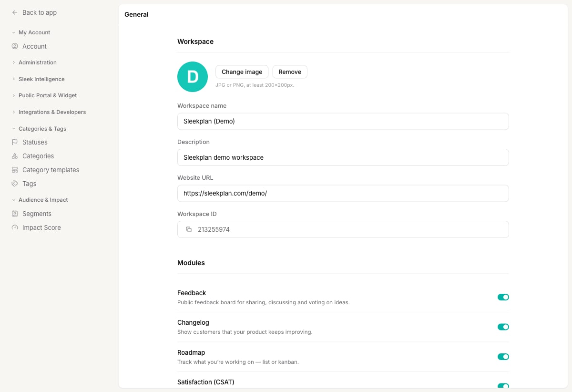Click the Segments contact icon
The height and width of the screenshot is (392, 572).
pos(15,214)
